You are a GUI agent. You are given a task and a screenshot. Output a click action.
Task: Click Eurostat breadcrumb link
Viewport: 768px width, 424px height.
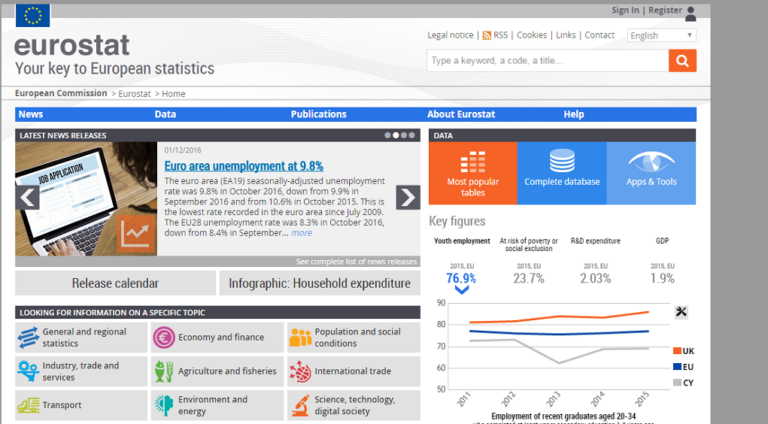coord(134,94)
